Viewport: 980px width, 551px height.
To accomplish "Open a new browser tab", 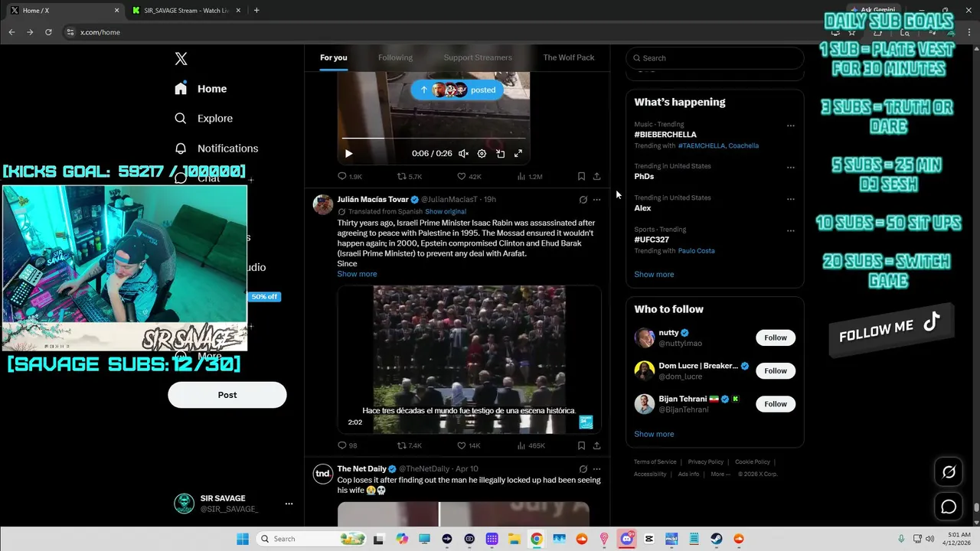I will (256, 11).
